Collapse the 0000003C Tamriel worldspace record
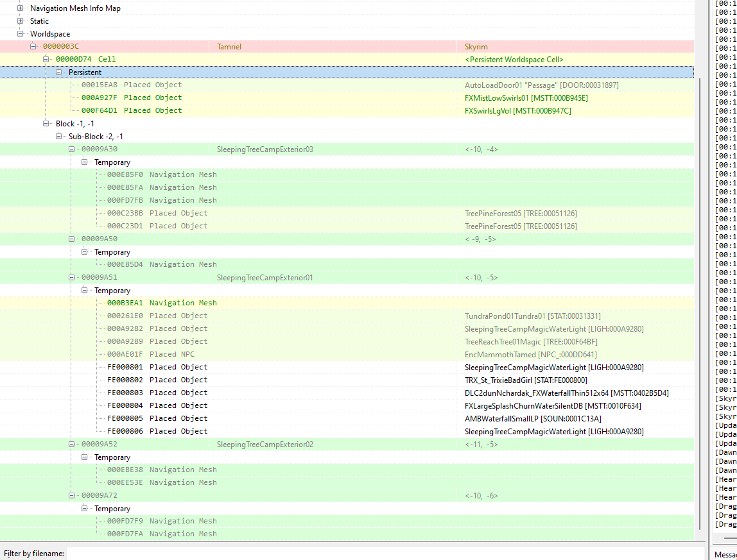737x560 pixels. [x=33, y=46]
